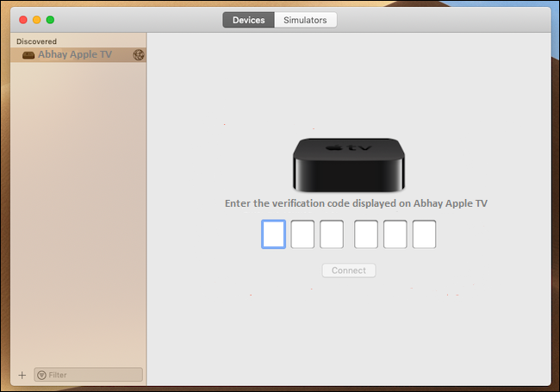Focus the fourth verification code box
560x392 pixels.
(366, 234)
